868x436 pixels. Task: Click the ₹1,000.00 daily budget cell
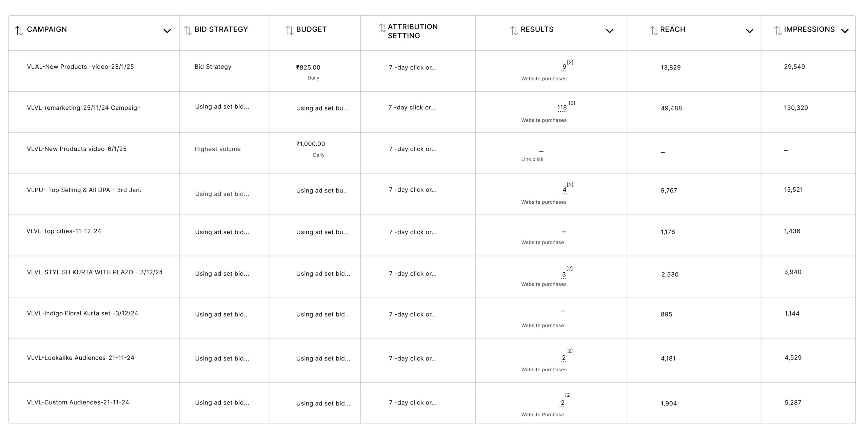[310, 144]
